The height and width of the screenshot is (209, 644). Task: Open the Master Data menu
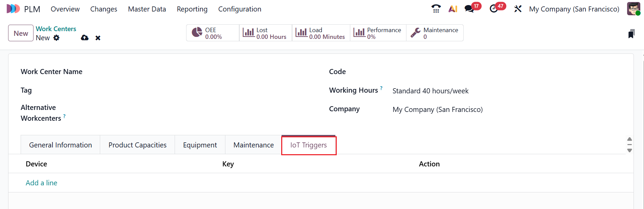(x=147, y=9)
